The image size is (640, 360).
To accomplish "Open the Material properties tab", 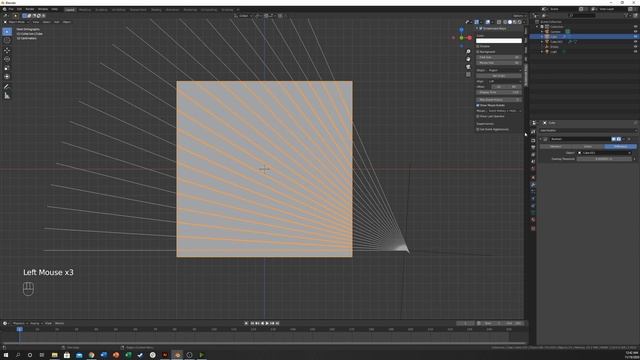I will (533, 220).
